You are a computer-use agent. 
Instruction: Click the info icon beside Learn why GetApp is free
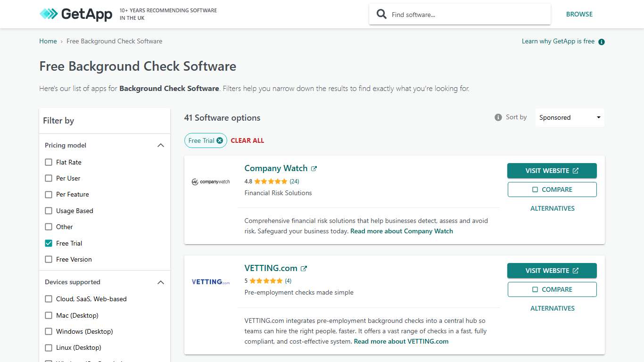[x=601, y=41]
